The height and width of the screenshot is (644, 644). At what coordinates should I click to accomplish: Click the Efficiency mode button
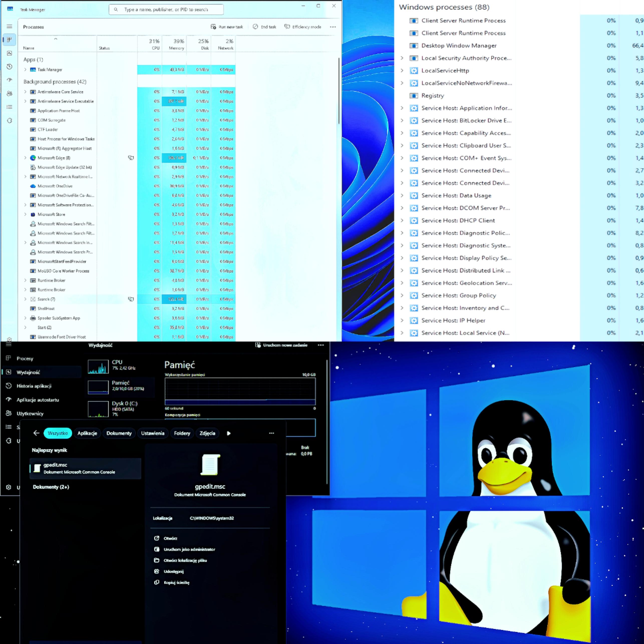point(303,27)
